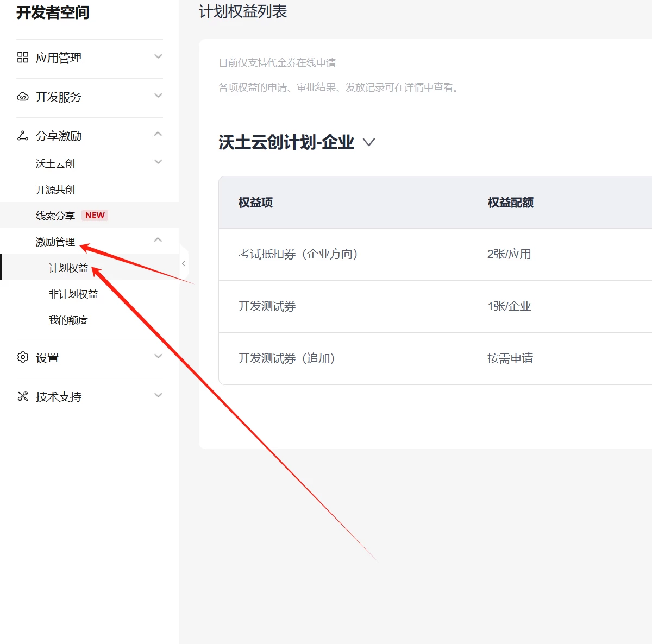Open the 沃土云创计划-企业 plan dropdown

coord(369,142)
